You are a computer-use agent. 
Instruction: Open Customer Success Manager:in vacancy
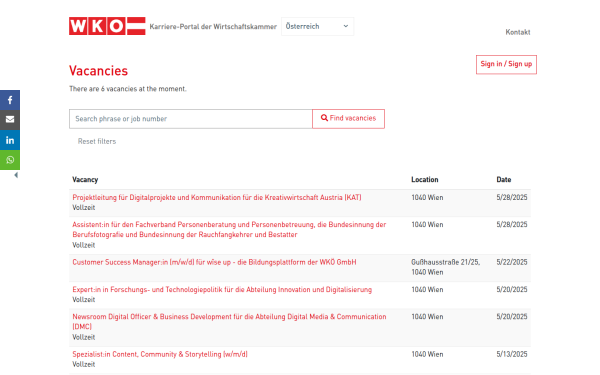pos(214,262)
